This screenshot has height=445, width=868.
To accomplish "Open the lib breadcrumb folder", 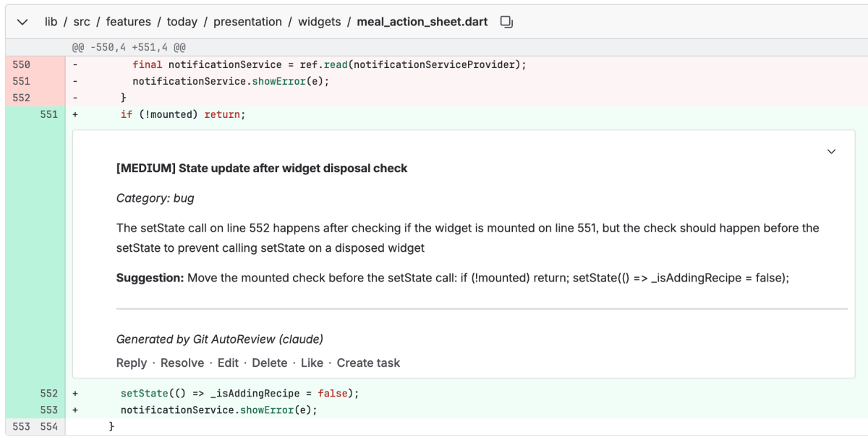I will [x=50, y=22].
